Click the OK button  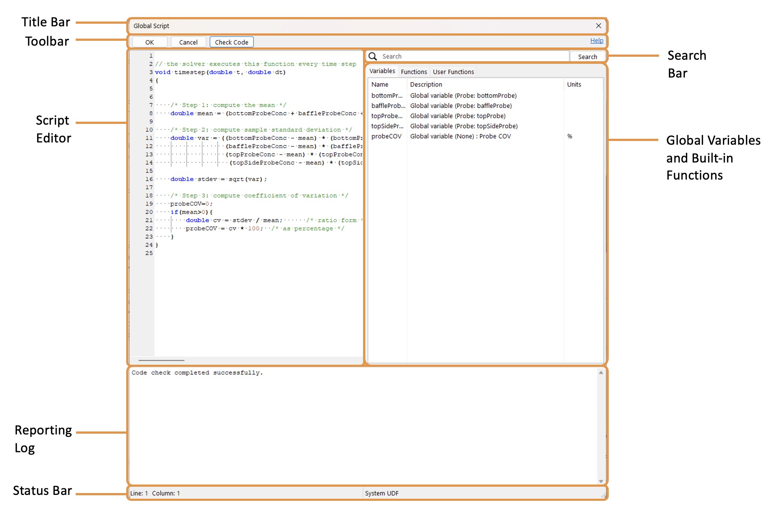pyautogui.click(x=150, y=42)
